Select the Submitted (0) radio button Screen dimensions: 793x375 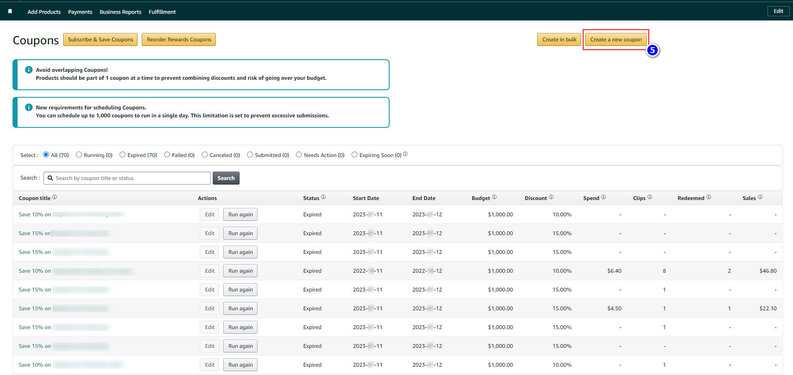250,155
